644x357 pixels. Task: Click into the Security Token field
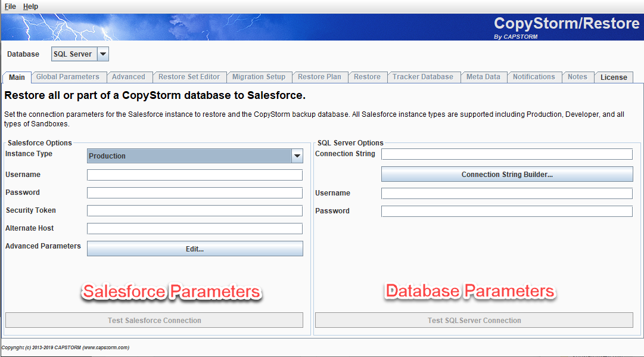(x=195, y=211)
